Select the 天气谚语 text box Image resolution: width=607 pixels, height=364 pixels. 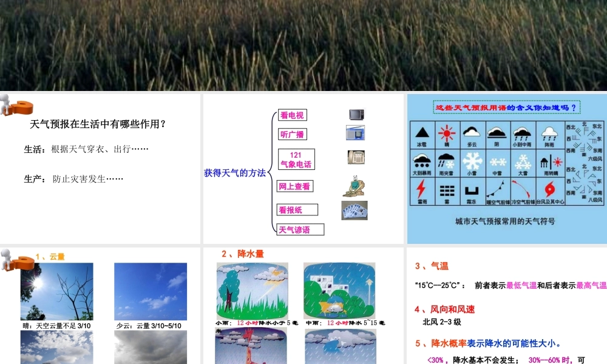(x=300, y=229)
